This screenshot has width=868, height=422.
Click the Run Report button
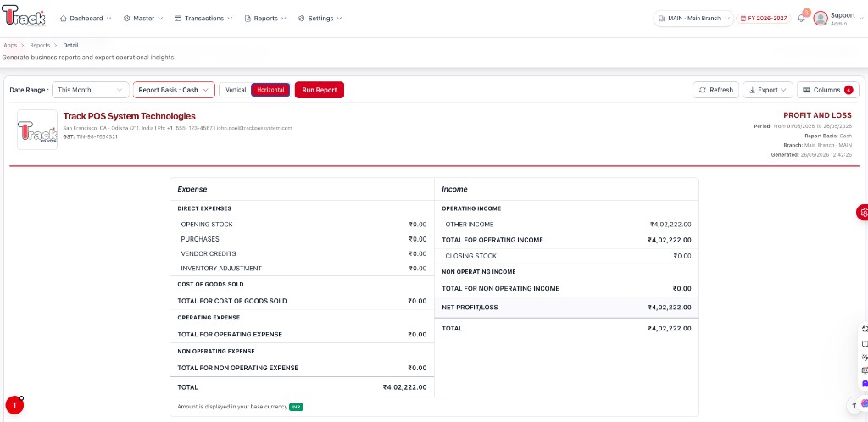(x=320, y=90)
